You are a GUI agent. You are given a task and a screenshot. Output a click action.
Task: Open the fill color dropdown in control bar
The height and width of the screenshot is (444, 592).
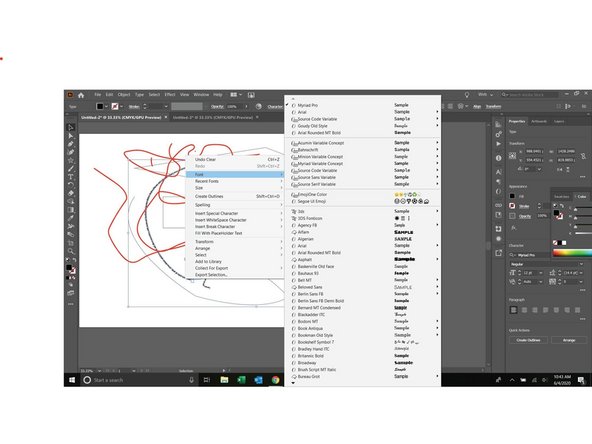106,107
